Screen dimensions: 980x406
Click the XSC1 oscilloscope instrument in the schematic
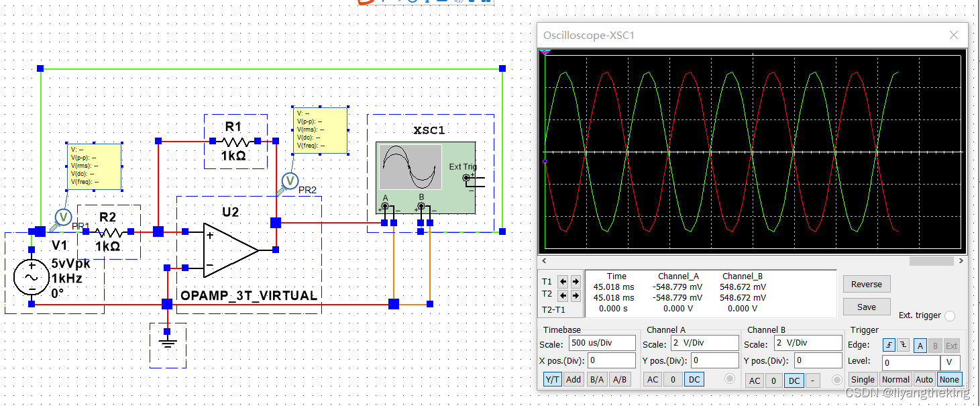(x=426, y=176)
